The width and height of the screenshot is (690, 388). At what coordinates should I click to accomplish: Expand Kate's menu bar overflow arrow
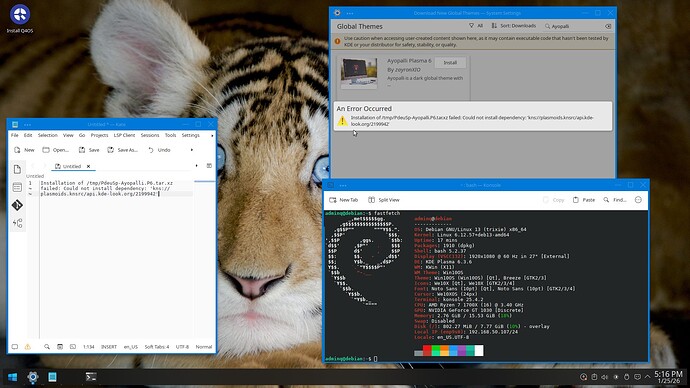point(212,135)
